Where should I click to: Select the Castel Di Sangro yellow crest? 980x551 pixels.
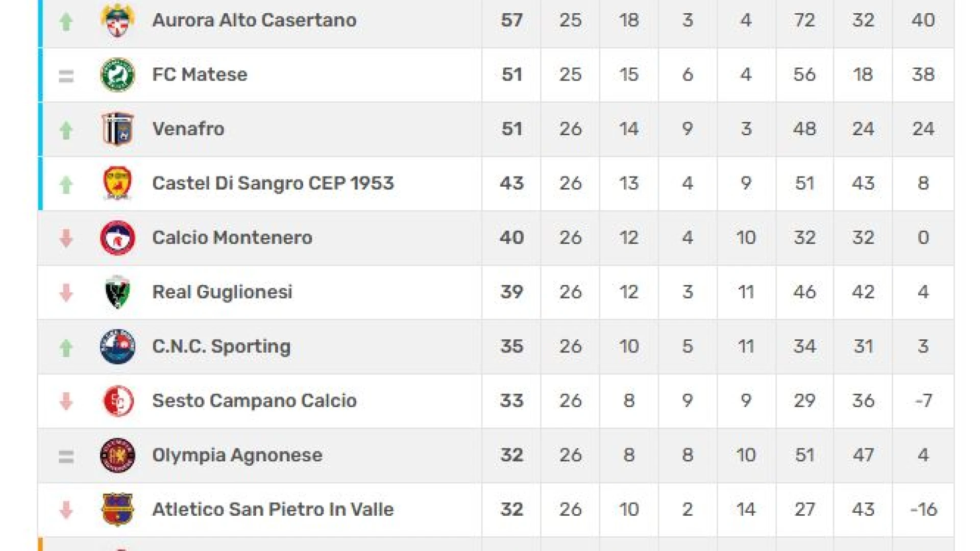117,183
